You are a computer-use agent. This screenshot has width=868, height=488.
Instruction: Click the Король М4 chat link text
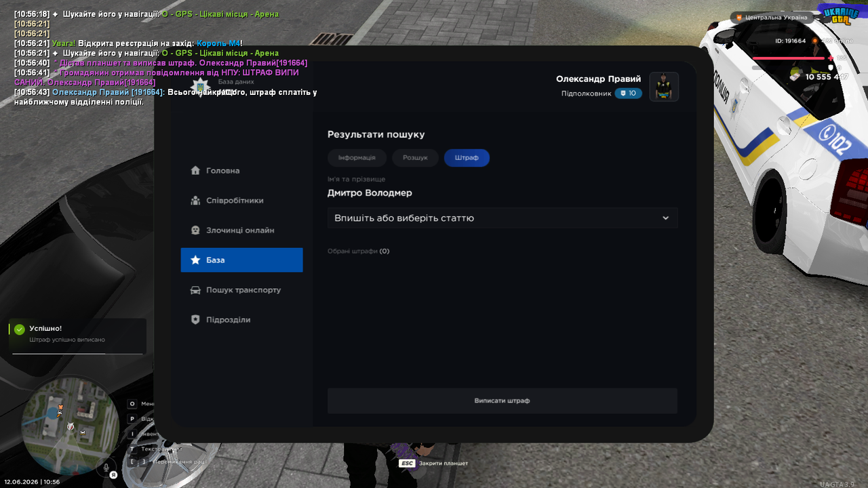pos(218,43)
